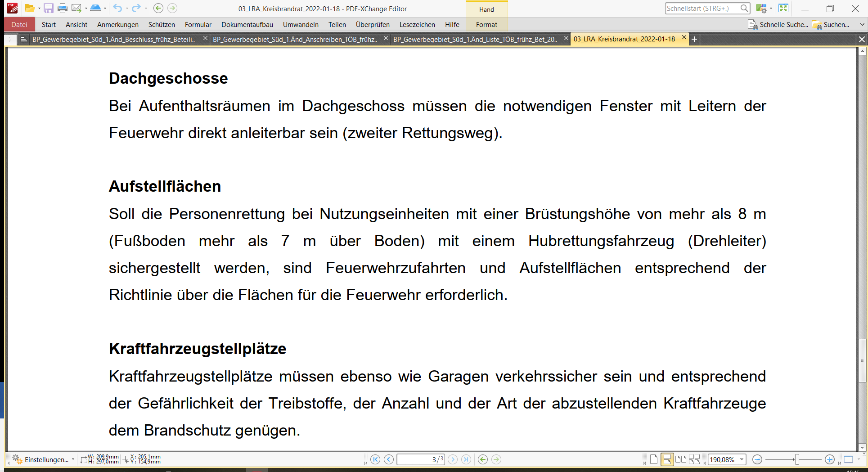Expand the open-file folder dropdown arrow
The image size is (868, 472).
[x=39, y=8]
